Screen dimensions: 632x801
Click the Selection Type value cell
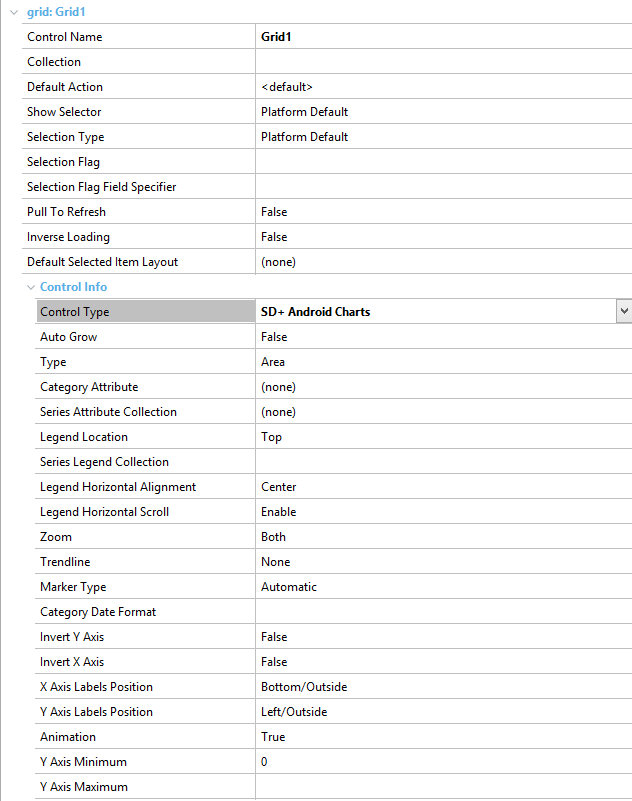(443, 137)
